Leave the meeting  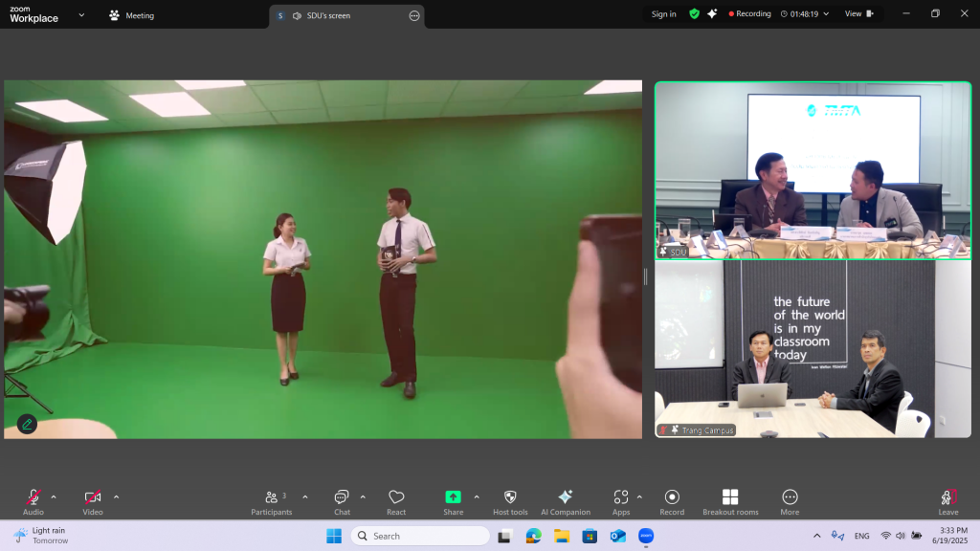(947, 497)
